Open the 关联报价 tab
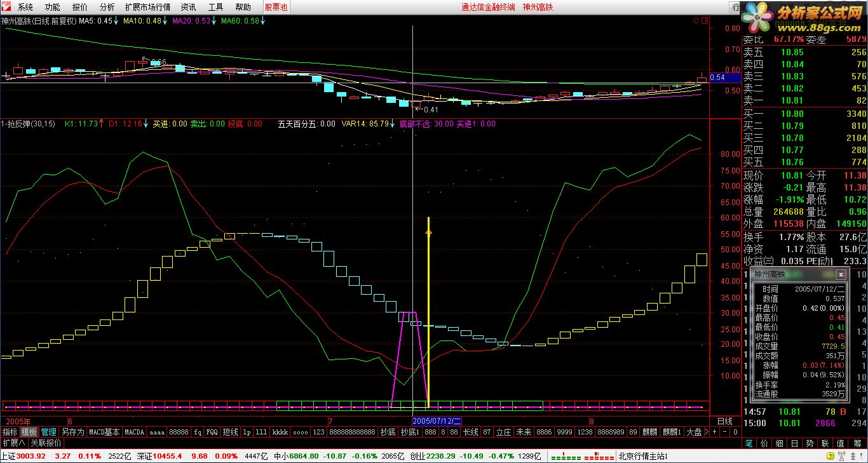This screenshot has height=463, width=868. [46, 443]
